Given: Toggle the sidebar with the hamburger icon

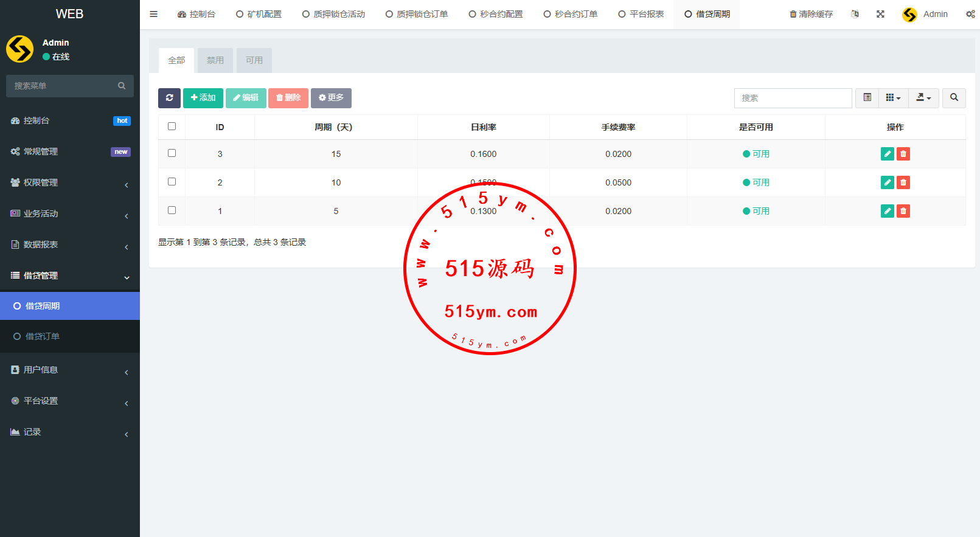Looking at the screenshot, I should coord(154,14).
